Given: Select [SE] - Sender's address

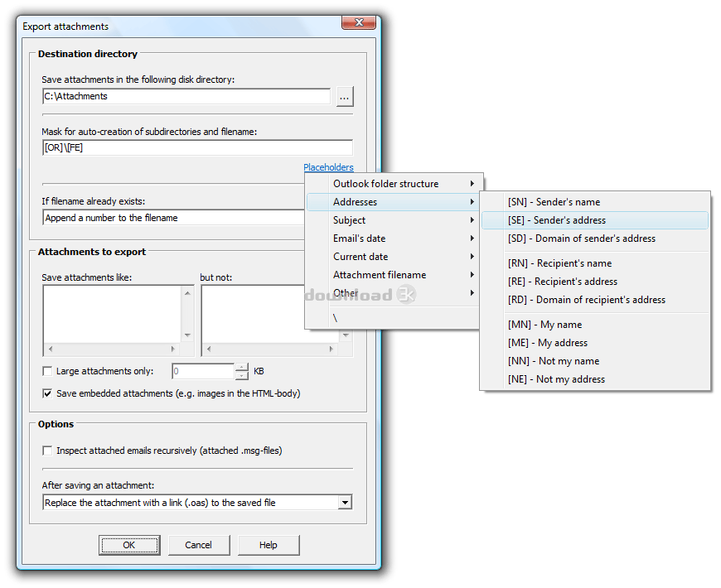Looking at the screenshot, I should (595, 220).
